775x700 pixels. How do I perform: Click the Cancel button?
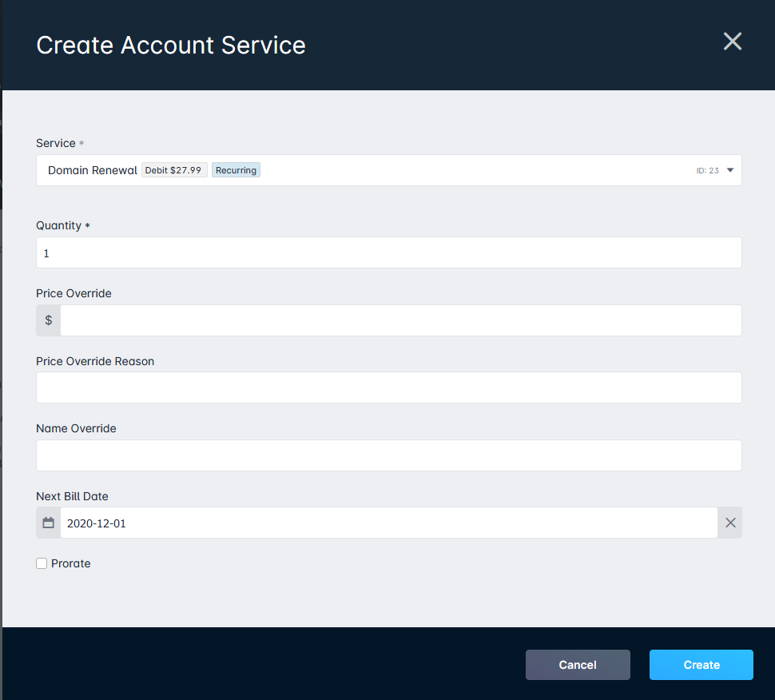click(578, 665)
